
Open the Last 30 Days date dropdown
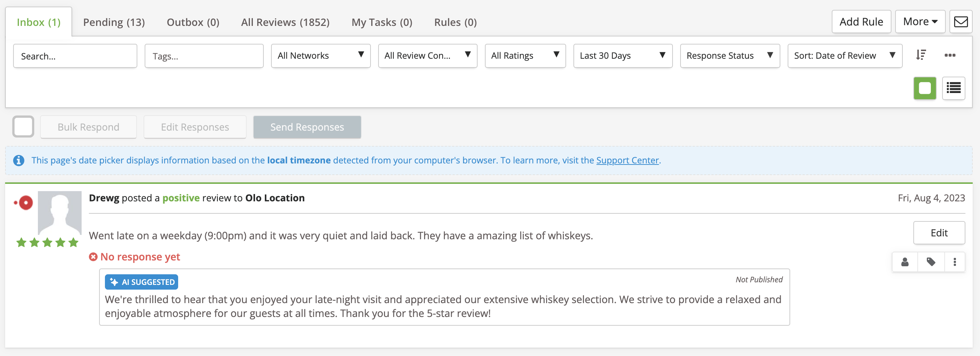tap(623, 55)
